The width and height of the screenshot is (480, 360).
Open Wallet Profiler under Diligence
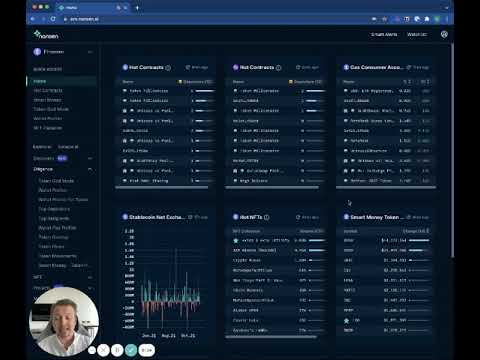[x=53, y=190]
